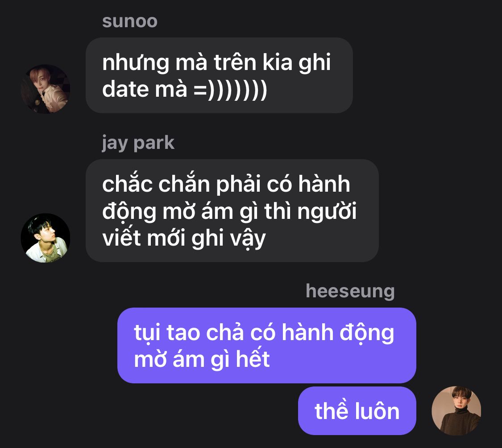Open sunoo's profile picture avatar
The width and height of the screenshot is (502, 448).
(x=46, y=89)
